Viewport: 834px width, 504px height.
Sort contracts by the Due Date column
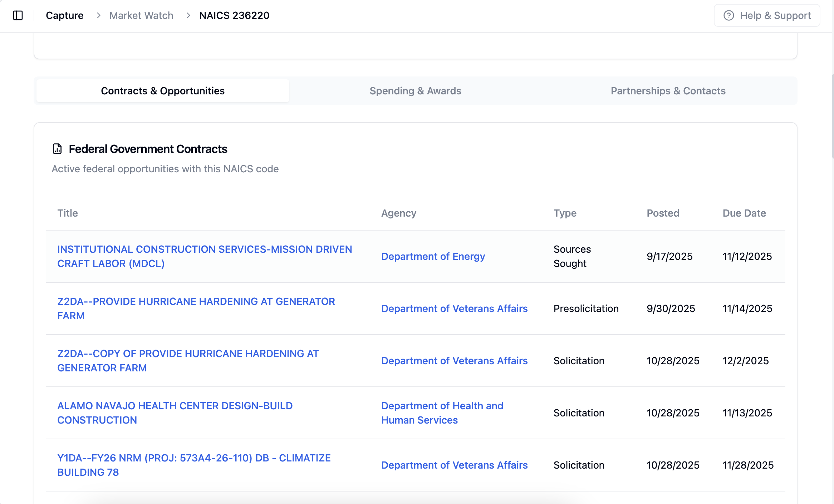(x=744, y=213)
